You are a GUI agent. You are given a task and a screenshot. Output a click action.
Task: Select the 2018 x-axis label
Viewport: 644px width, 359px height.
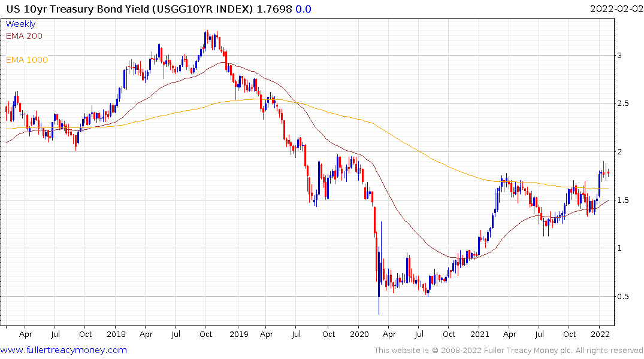coord(116,334)
